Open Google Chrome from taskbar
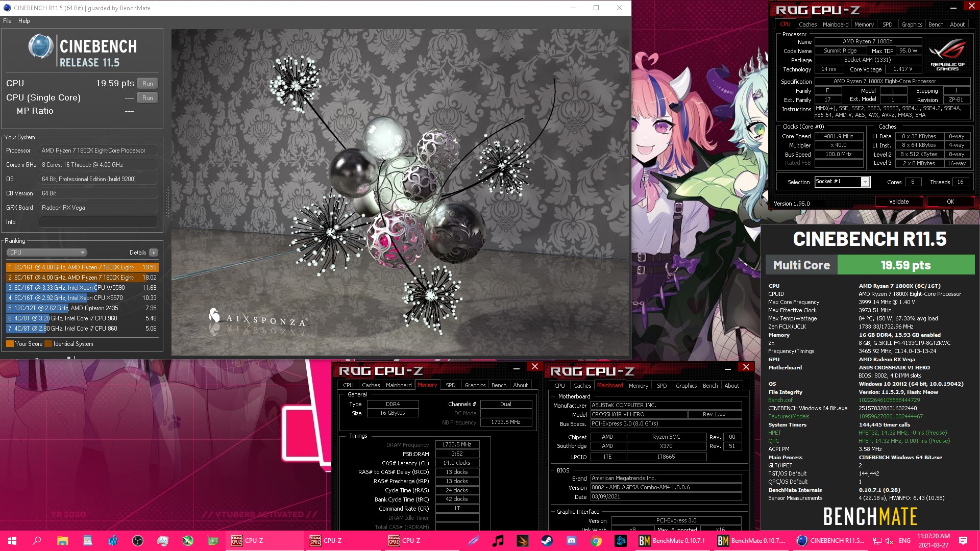Image resolution: width=980 pixels, height=551 pixels. click(596, 541)
